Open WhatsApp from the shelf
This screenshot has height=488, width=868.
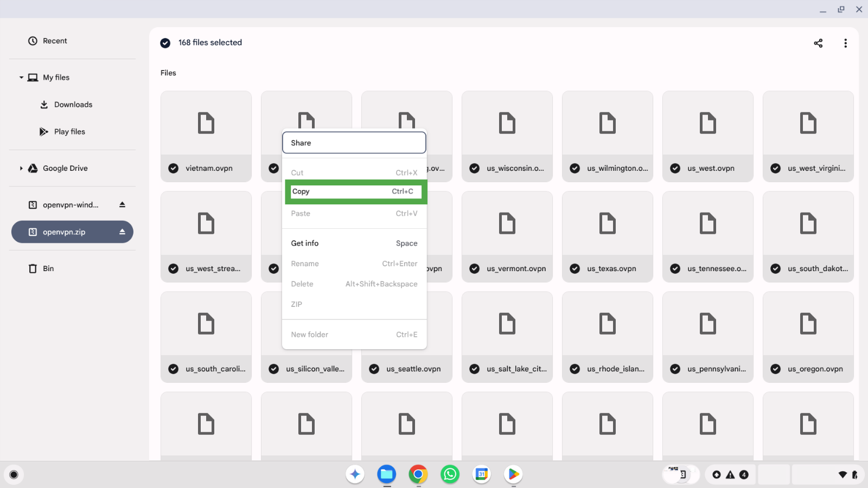tap(450, 474)
